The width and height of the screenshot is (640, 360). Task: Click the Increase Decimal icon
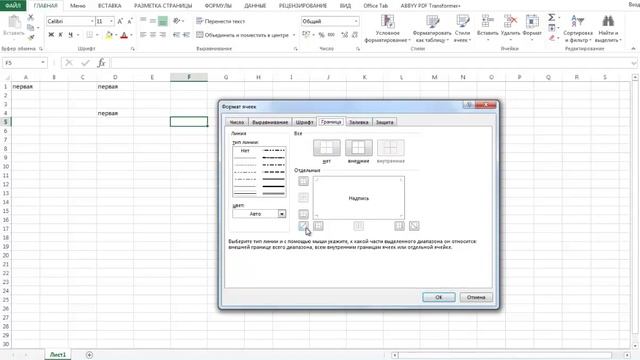(344, 35)
